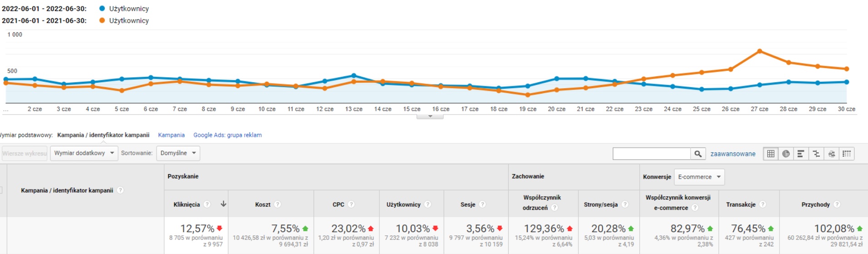Open help for Przychody column
Screen dimensions: 868x254
(x=837, y=204)
